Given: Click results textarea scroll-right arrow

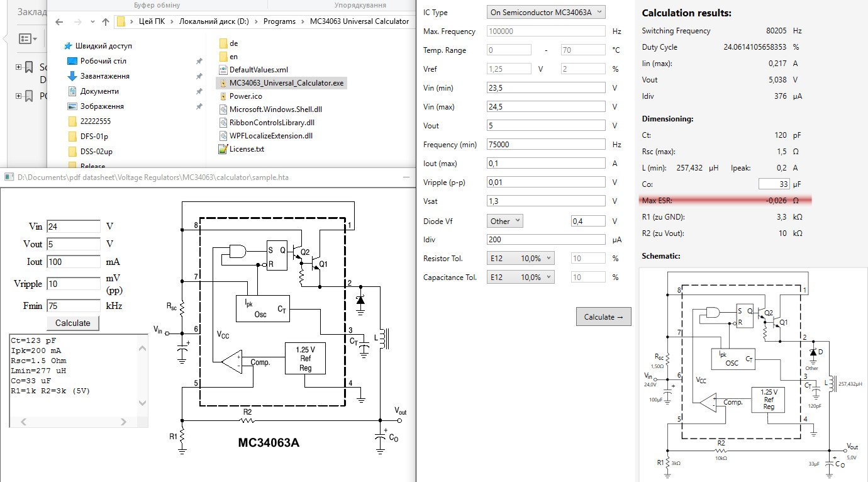Looking at the screenshot, I should pyautogui.click(x=123, y=422).
